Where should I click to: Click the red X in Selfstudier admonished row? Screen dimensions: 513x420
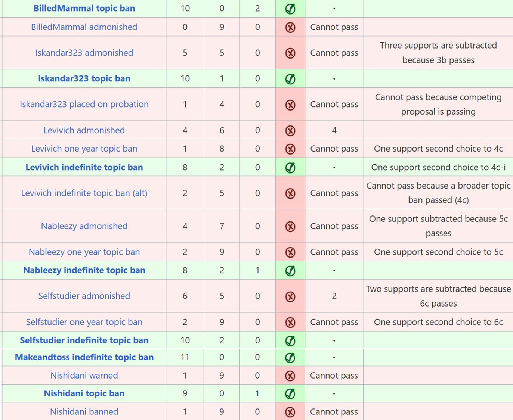[290, 297]
